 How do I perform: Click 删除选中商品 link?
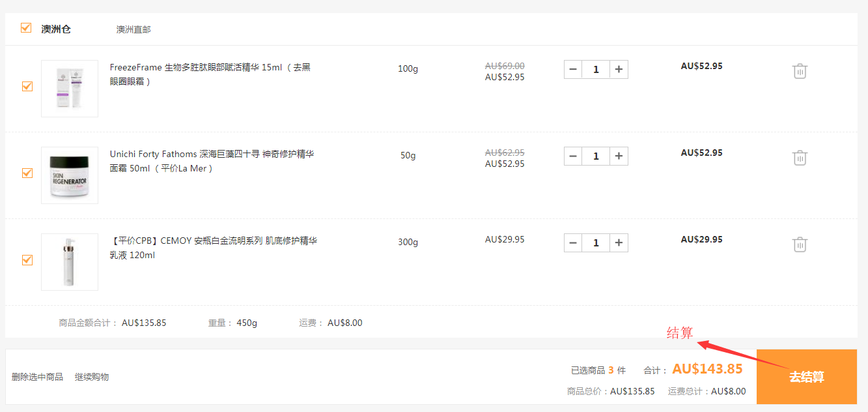tap(37, 377)
